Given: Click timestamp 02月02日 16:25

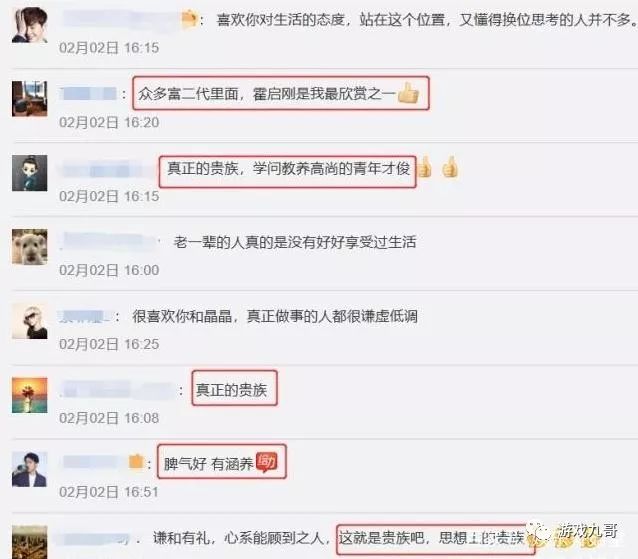Looking at the screenshot, I should 109,344.
